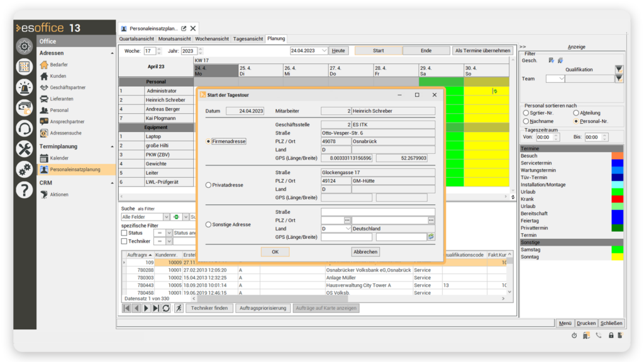The image size is (644, 362).
Task: Switch to the Tagesansicht tab
Action: pos(248,38)
